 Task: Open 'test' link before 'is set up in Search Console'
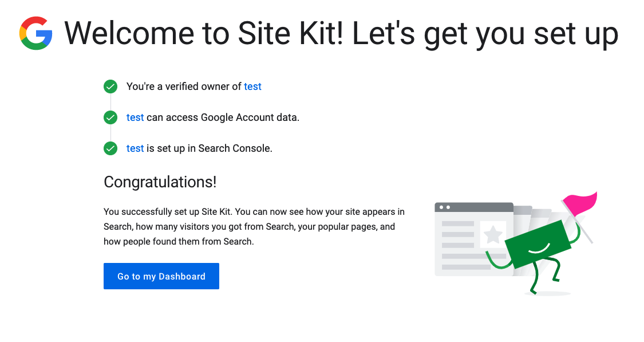pyautogui.click(x=135, y=148)
